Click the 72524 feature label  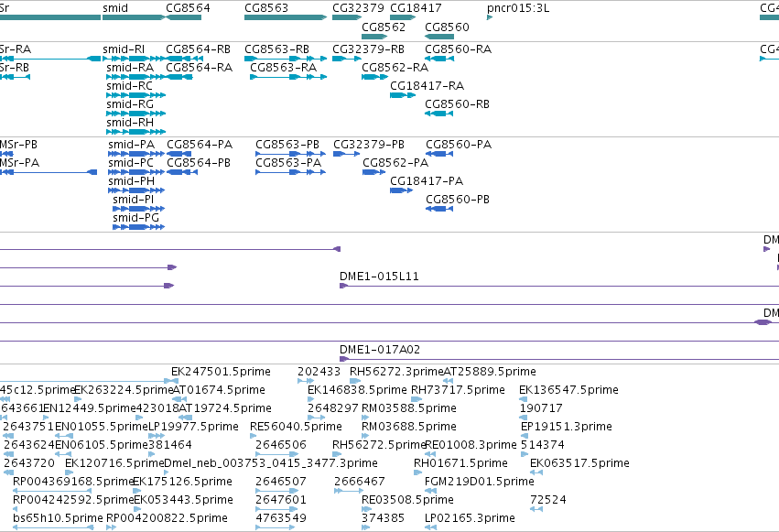pyautogui.click(x=548, y=500)
